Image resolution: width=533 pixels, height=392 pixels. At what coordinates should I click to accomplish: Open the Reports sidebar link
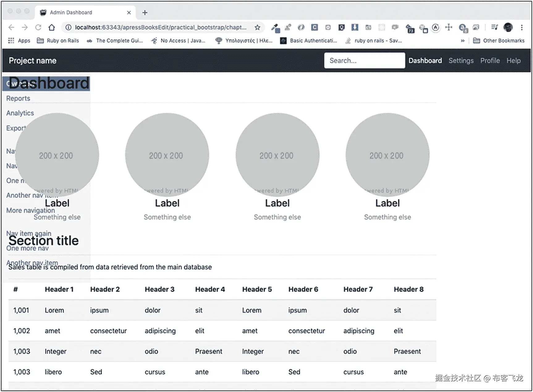(x=18, y=98)
